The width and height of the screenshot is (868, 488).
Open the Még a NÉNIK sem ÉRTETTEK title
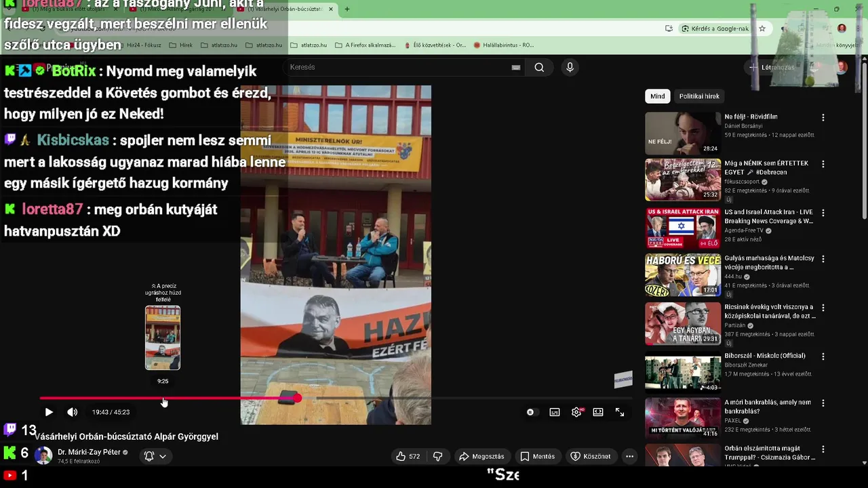point(766,167)
